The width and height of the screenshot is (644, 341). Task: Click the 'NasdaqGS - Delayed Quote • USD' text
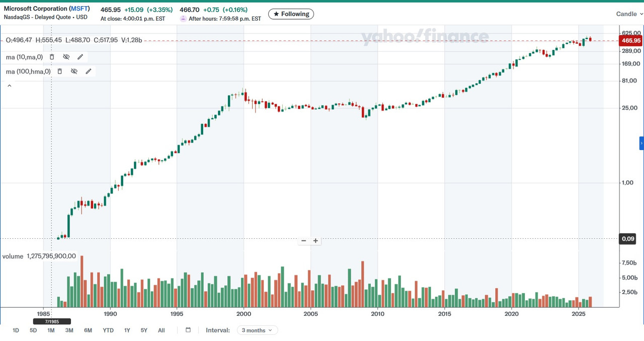(46, 17)
